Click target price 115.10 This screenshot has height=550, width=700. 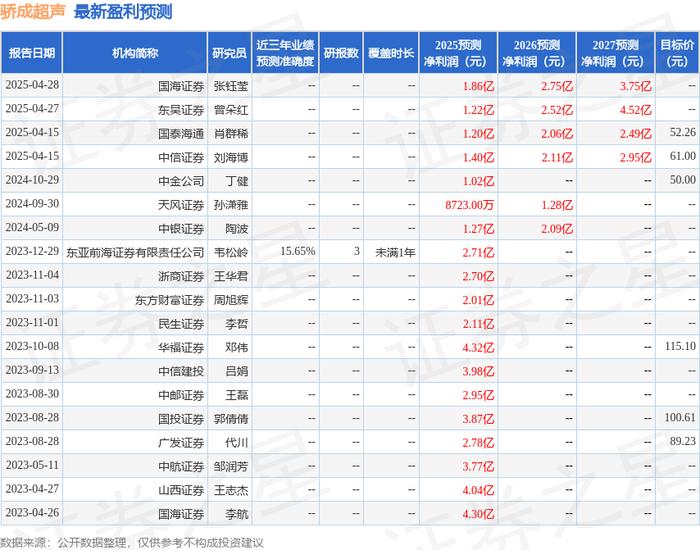click(680, 346)
